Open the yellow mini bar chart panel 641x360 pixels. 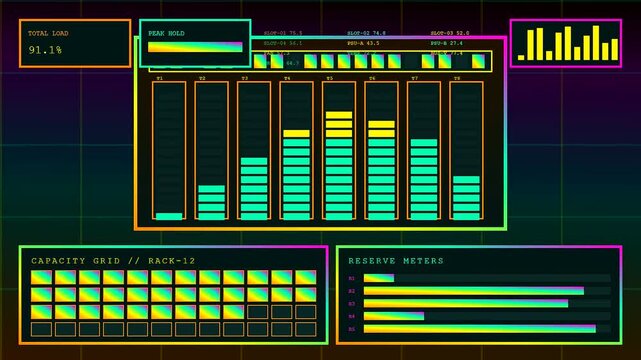566,43
